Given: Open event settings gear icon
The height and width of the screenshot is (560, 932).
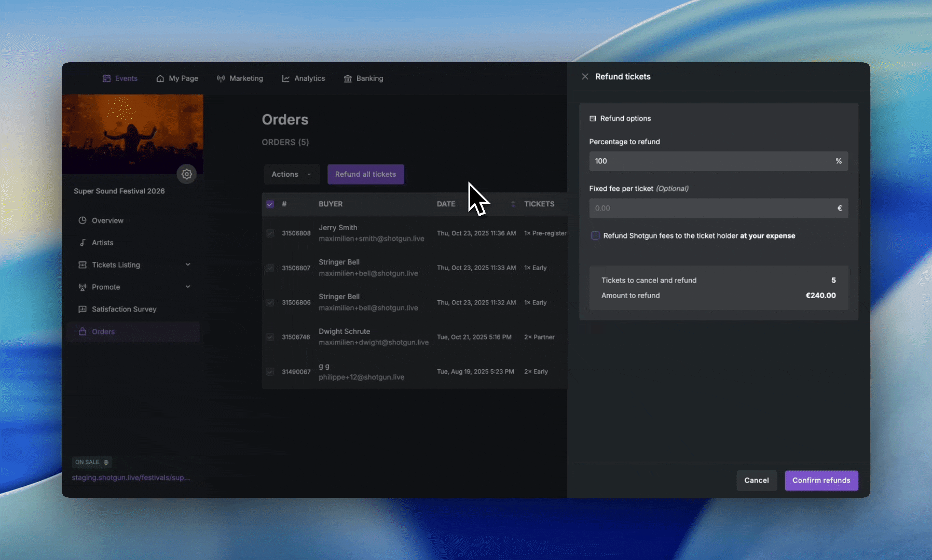Looking at the screenshot, I should [187, 174].
